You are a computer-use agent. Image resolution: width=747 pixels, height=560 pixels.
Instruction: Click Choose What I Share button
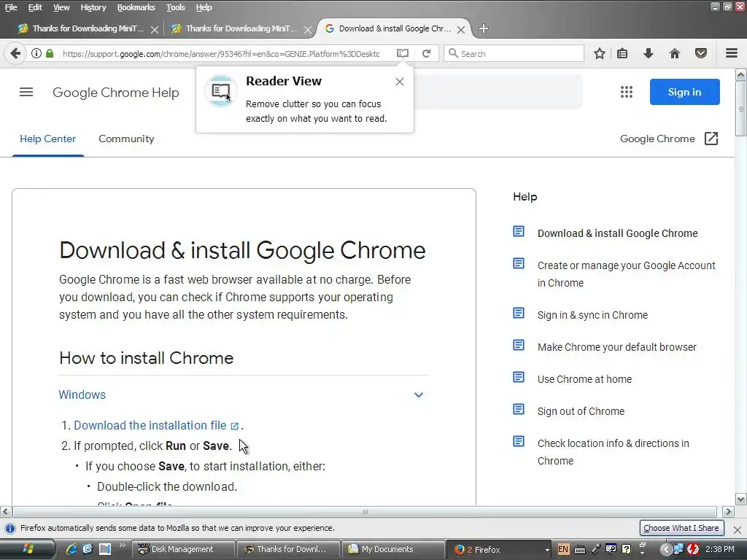(x=681, y=528)
